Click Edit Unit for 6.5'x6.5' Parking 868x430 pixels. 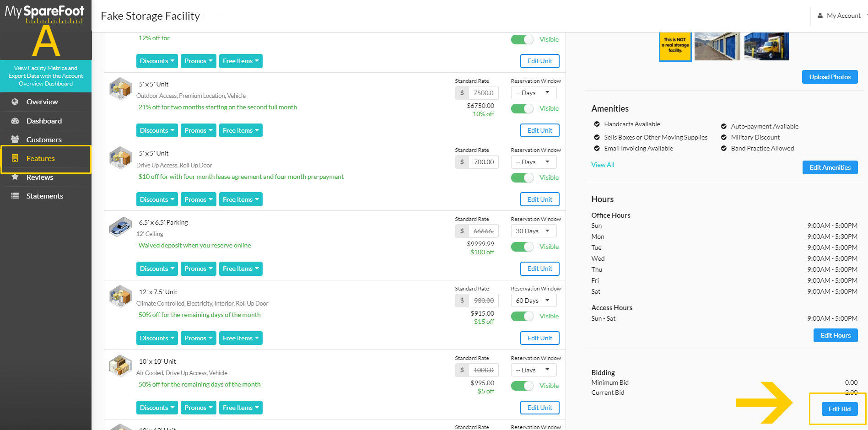click(540, 269)
